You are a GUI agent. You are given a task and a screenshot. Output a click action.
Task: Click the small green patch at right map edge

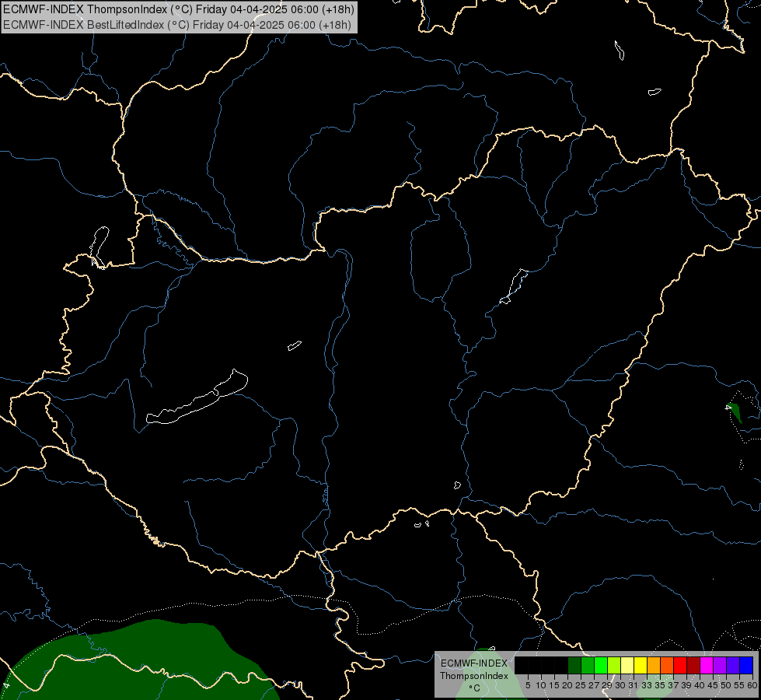point(735,412)
